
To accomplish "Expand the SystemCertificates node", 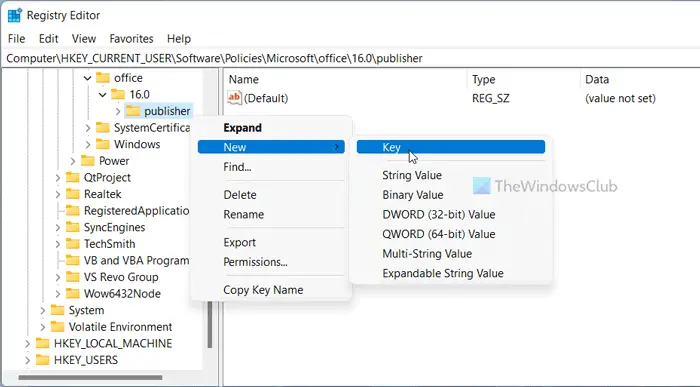I will 88,128.
